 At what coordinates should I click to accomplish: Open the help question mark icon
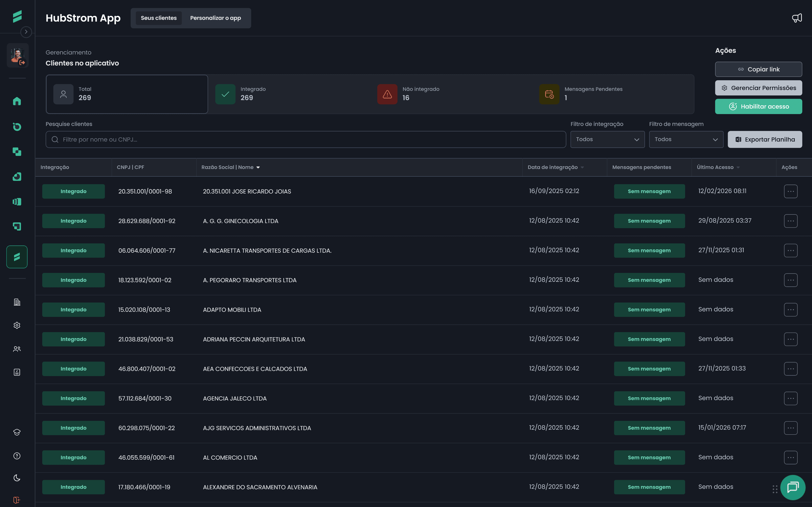(x=17, y=456)
